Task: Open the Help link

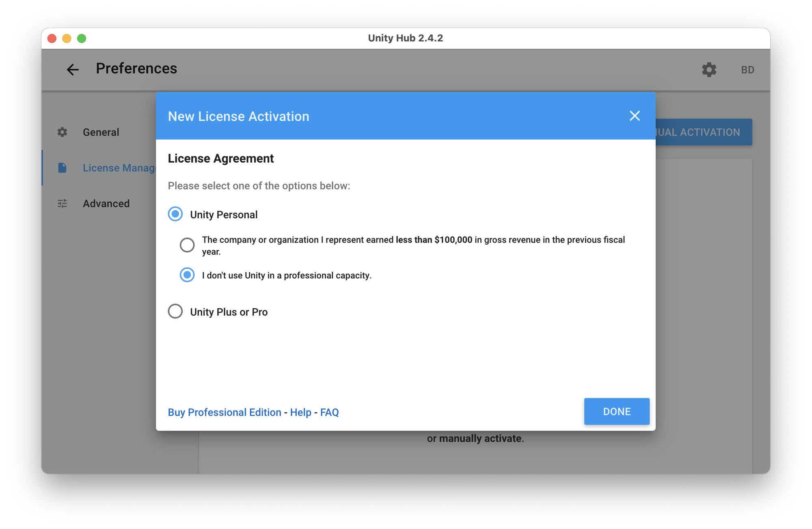Action: click(300, 412)
